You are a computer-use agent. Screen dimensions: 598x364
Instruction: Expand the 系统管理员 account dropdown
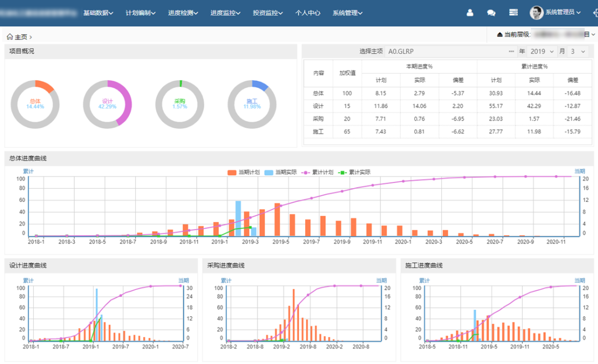563,12
